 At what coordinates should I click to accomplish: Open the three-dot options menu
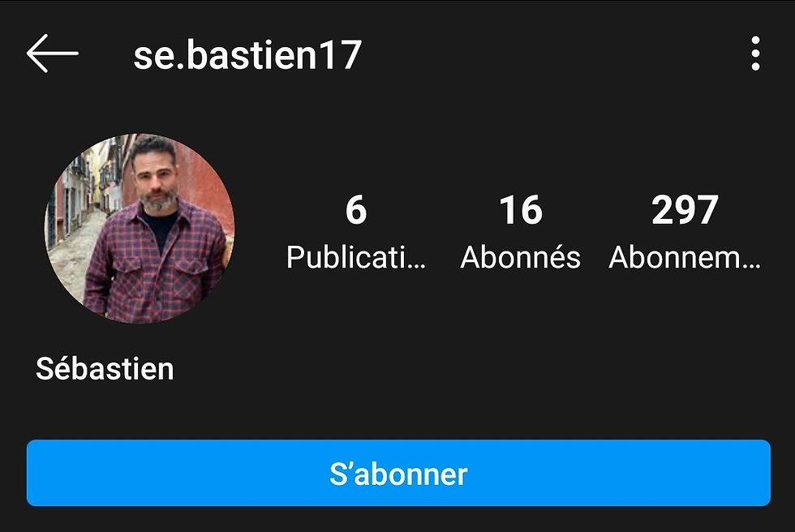[x=755, y=54]
